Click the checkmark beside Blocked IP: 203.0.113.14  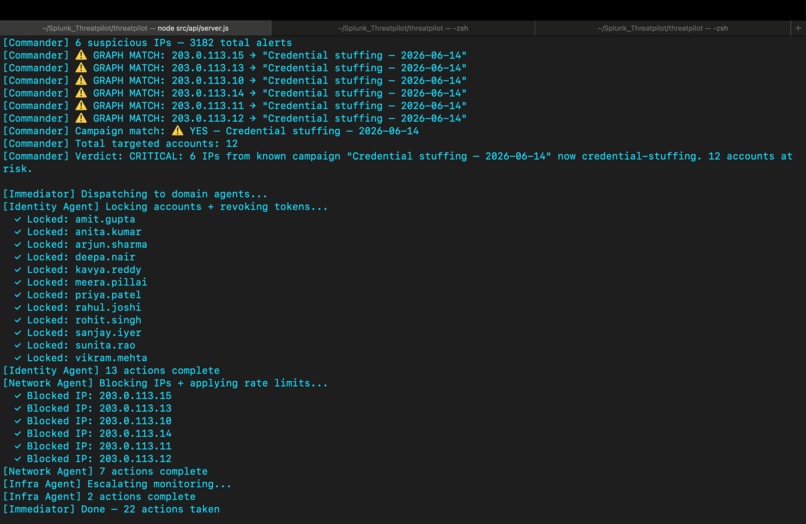[18, 433]
